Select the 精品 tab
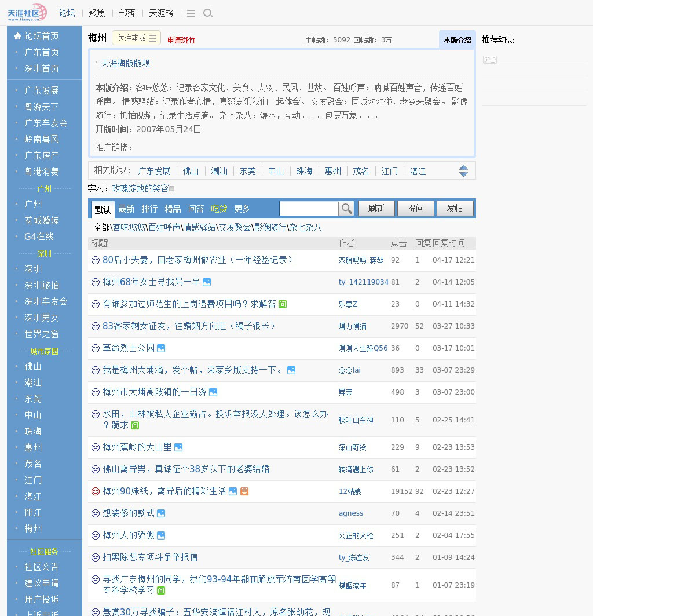Image resolution: width=695 pixels, height=616 pixels. [x=173, y=209]
